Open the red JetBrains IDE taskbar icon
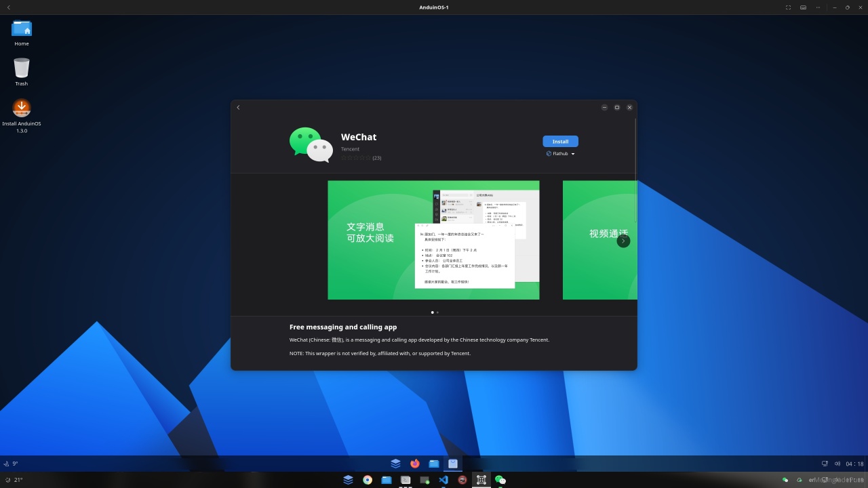This screenshot has height=488, width=868. (462, 480)
